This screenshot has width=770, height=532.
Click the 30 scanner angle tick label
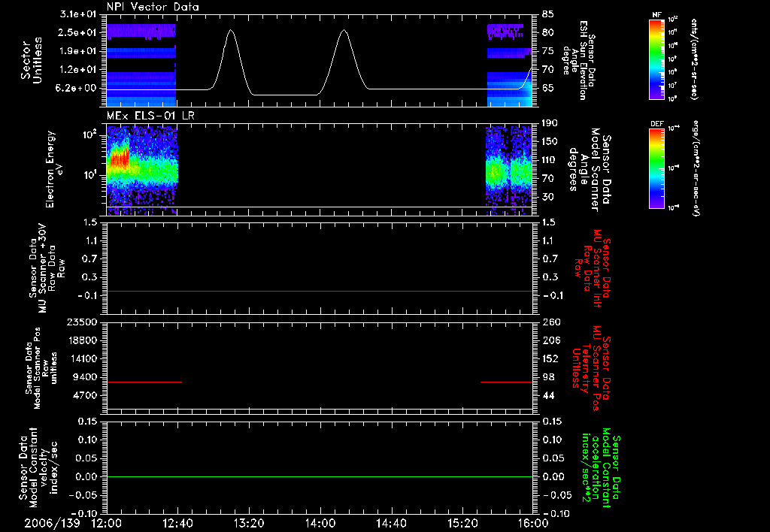(548, 198)
